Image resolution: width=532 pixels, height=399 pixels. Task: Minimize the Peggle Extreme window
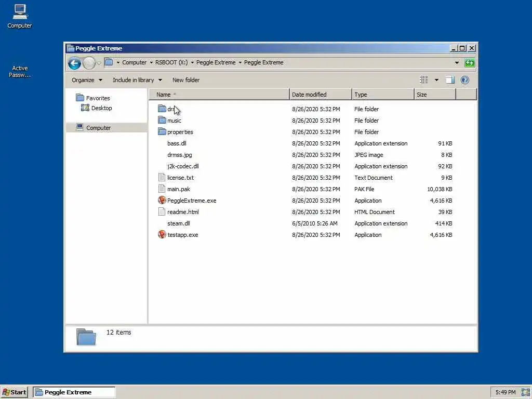pos(454,48)
